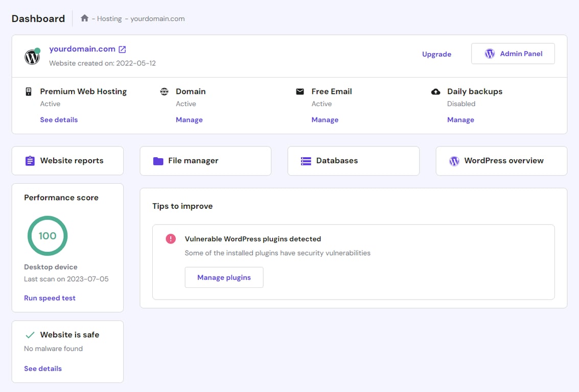Select Hosting in the breadcrumb trail
Viewport: 579px width, 392px height.
point(109,18)
